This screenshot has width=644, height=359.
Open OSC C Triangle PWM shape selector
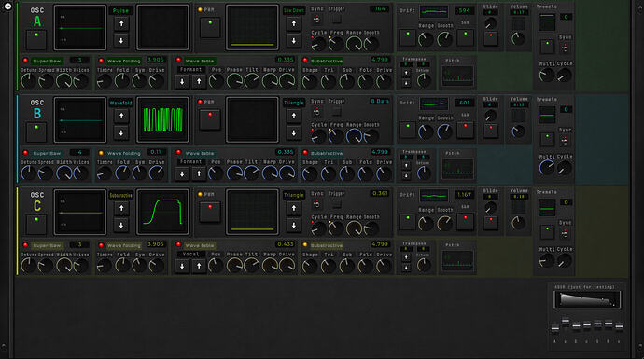click(294, 195)
